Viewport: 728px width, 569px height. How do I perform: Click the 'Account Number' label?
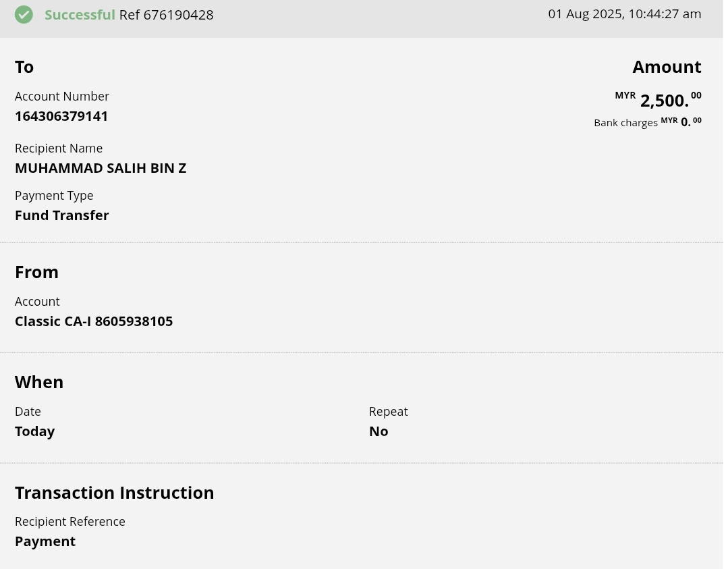click(62, 97)
